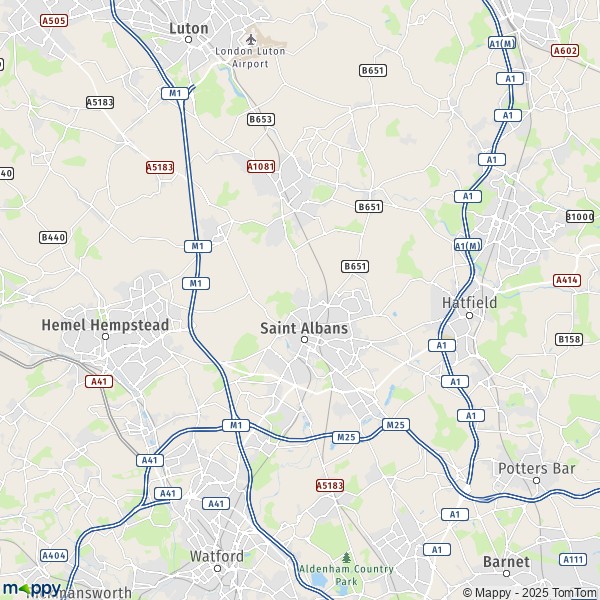
Task: Select the Saint Albans city marker
Action: coord(304,339)
